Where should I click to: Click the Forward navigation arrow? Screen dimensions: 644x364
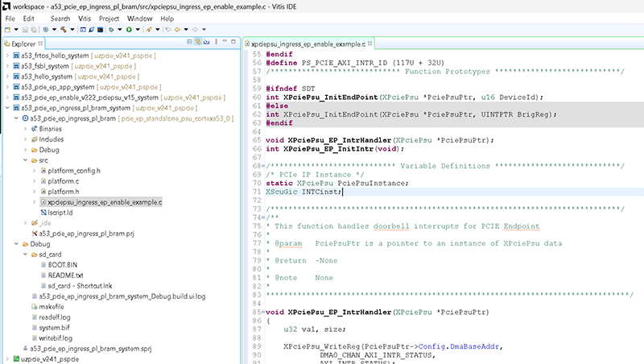[x=196, y=30]
